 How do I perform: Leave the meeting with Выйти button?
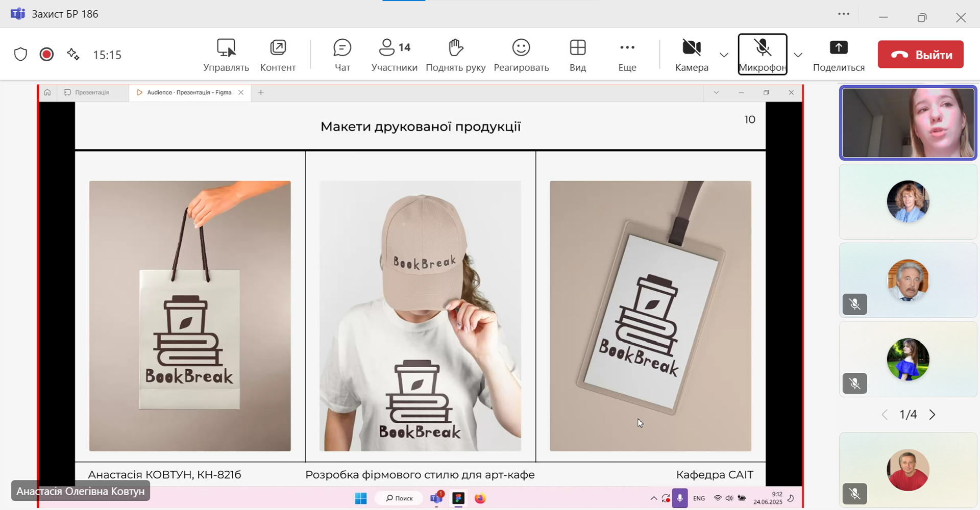(920, 55)
